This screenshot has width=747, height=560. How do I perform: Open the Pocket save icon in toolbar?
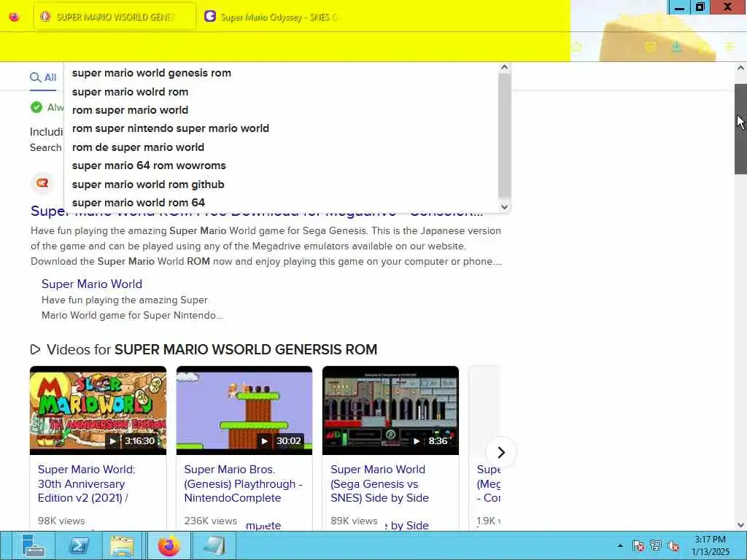(650, 47)
